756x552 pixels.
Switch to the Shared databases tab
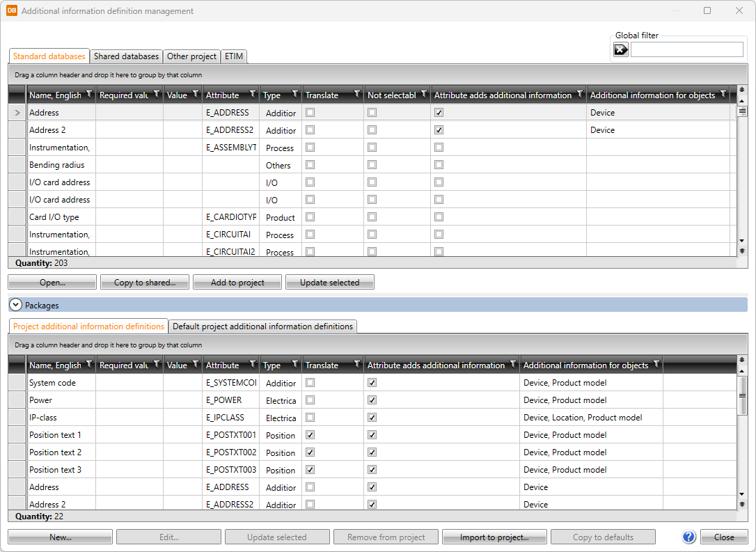tap(126, 56)
